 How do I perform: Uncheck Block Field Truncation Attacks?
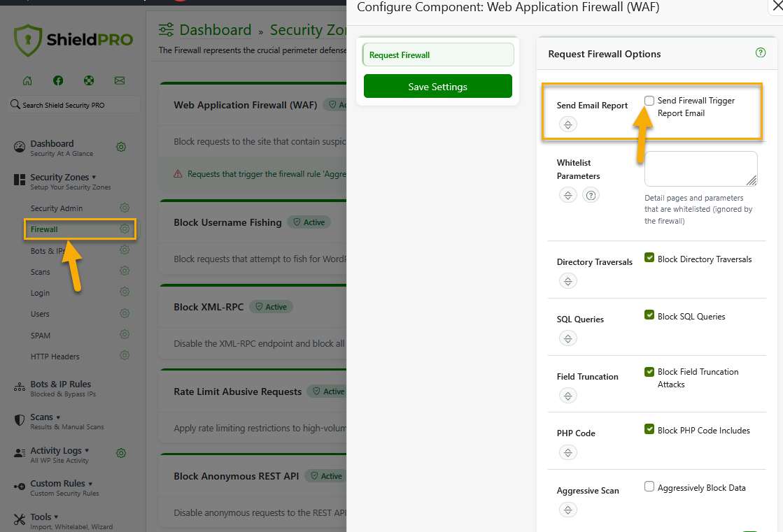point(649,372)
